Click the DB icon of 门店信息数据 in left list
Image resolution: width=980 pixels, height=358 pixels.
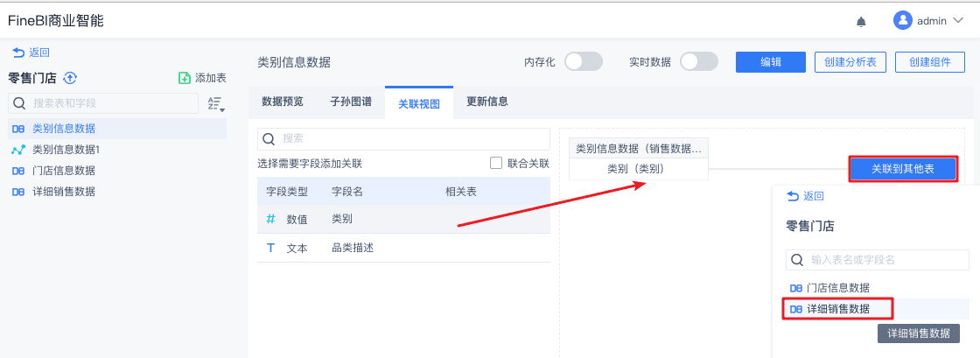point(17,171)
